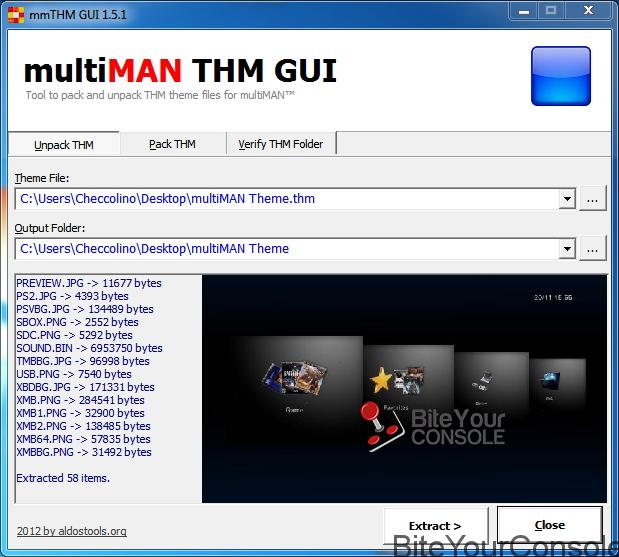Open the Pack THM tab
This screenshot has width=619, height=557.
[x=172, y=144]
